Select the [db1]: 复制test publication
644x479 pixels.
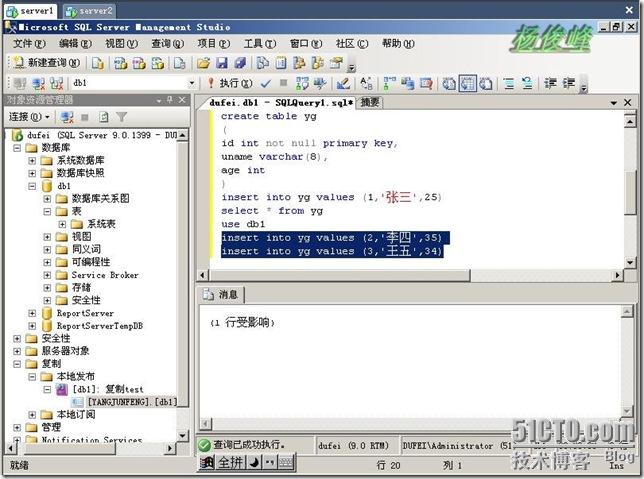(108, 389)
